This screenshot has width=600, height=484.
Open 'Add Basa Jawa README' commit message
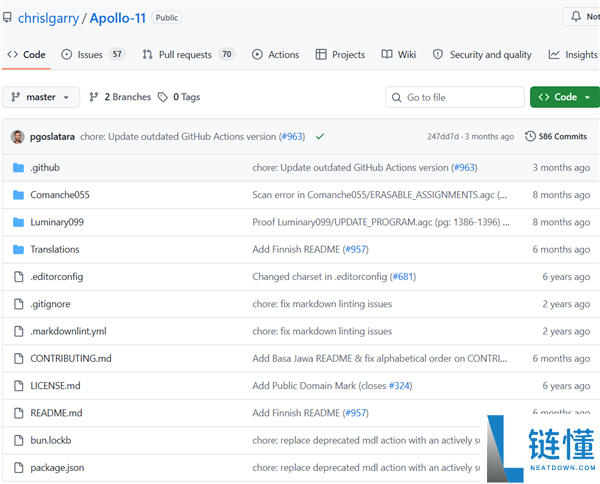click(380, 359)
